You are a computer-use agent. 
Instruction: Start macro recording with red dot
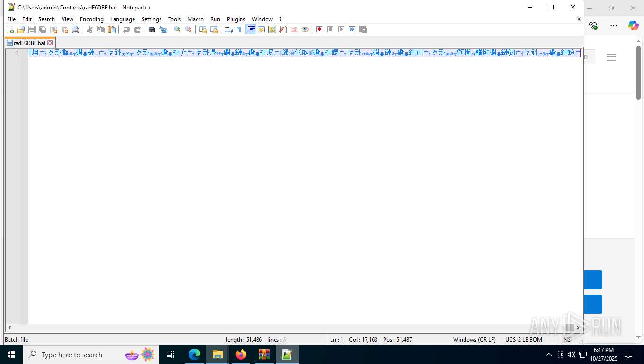320,29
